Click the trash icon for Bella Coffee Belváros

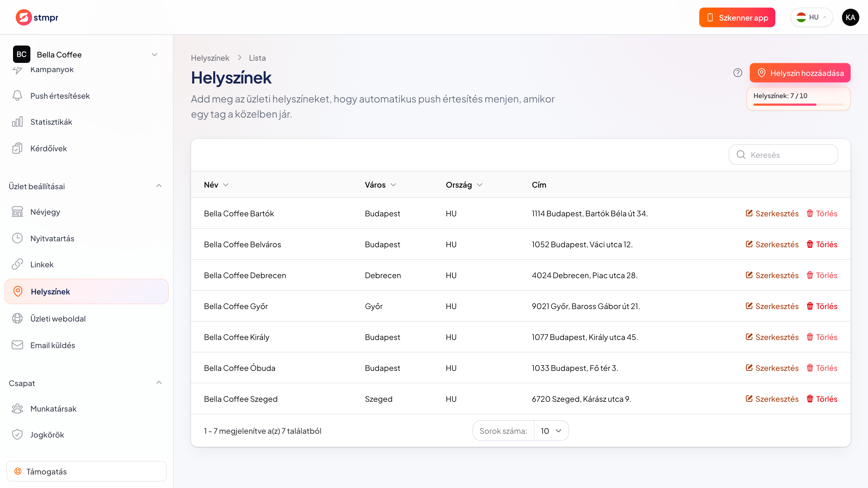click(810, 244)
